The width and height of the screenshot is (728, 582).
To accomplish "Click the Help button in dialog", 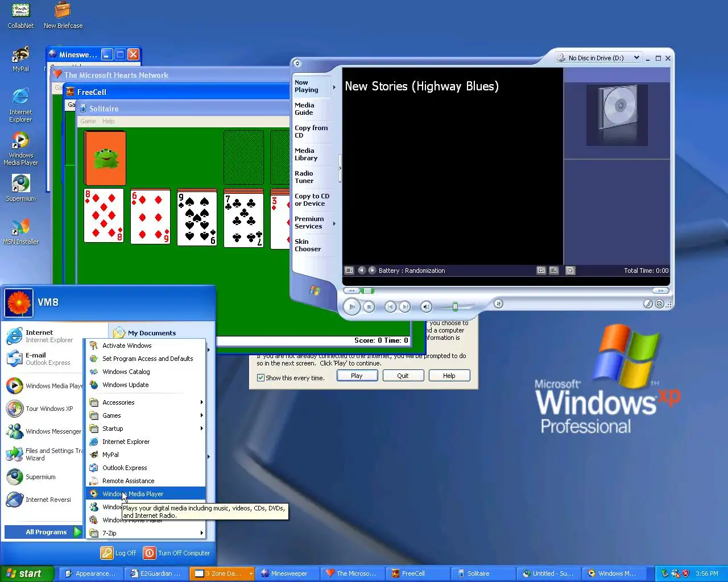I will 449,376.
